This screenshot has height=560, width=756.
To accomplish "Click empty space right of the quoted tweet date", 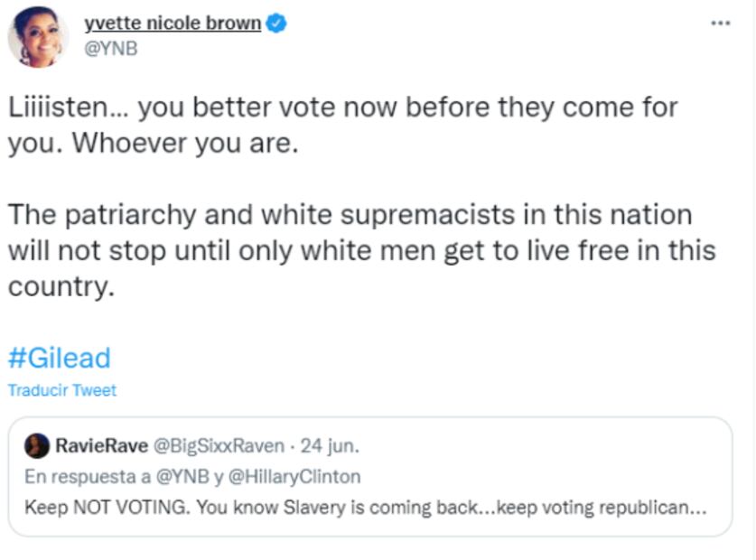I will [x=542, y=445].
